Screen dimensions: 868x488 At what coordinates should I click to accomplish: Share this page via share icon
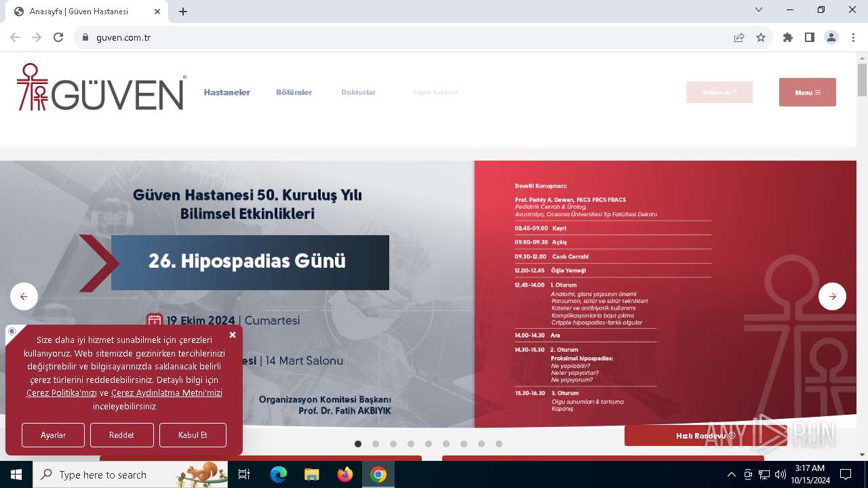click(739, 37)
